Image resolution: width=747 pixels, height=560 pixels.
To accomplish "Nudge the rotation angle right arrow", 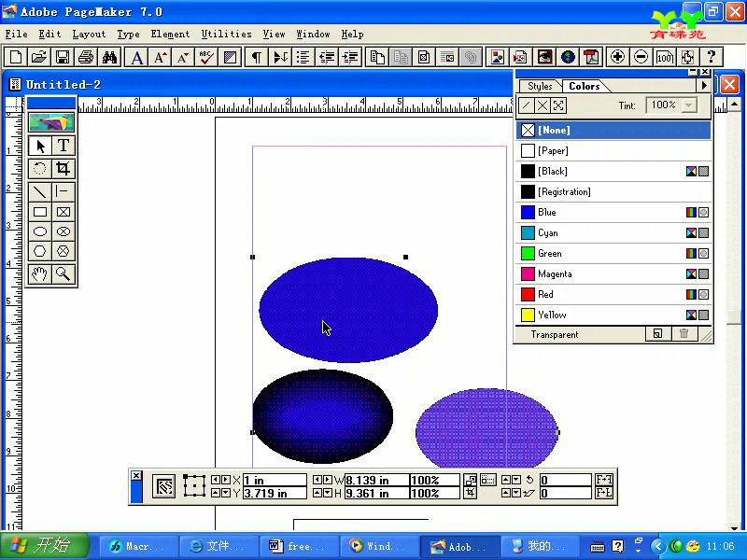I will [516, 480].
